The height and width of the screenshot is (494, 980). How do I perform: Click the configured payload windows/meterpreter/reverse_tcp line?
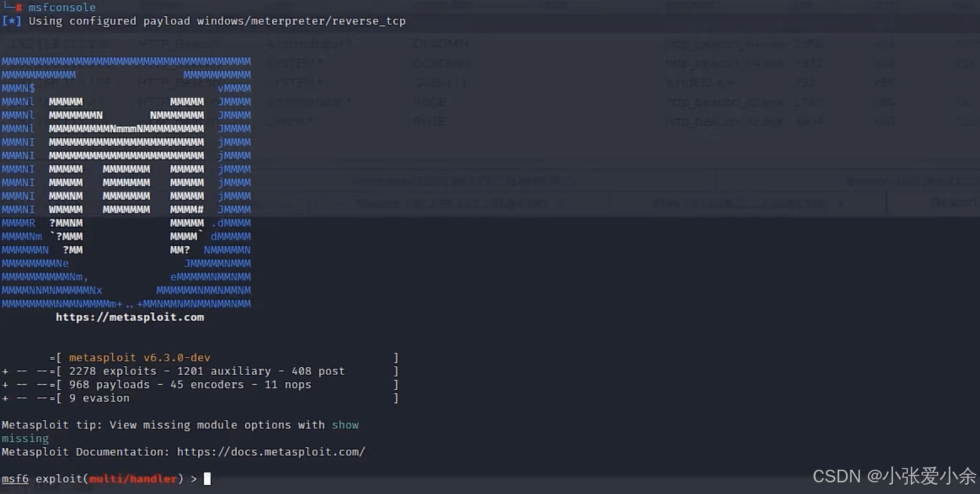204,21
